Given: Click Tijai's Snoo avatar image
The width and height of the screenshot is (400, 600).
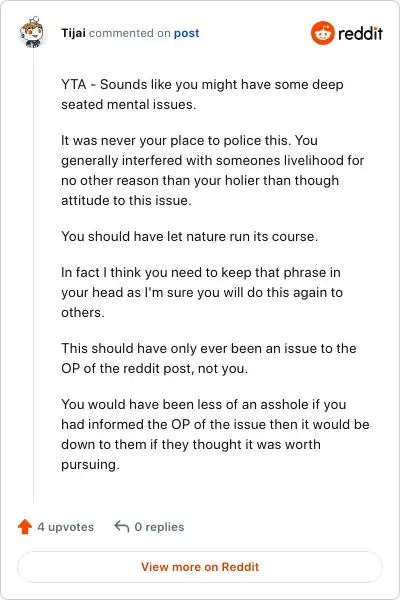Looking at the screenshot, I should click(x=32, y=32).
